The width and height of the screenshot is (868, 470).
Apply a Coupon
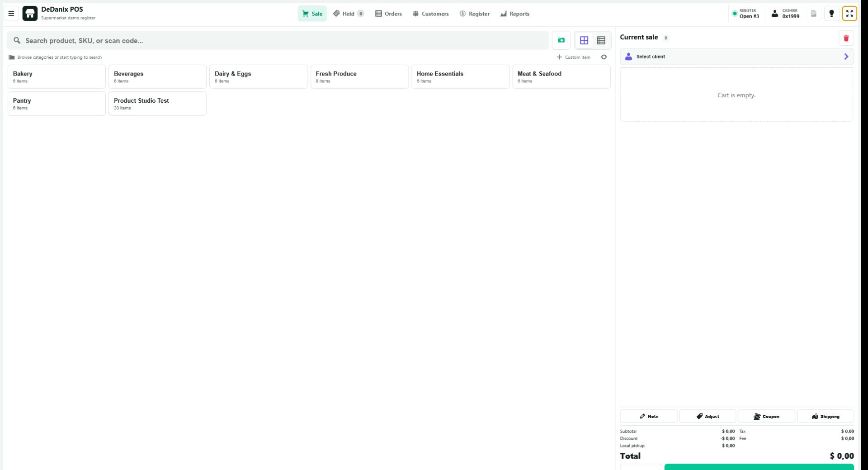[x=767, y=416]
